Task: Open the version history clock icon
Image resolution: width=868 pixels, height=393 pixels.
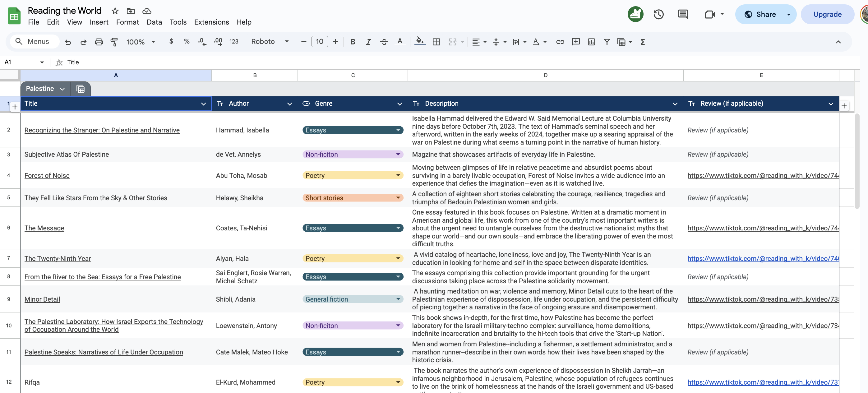Action: pyautogui.click(x=658, y=15)
